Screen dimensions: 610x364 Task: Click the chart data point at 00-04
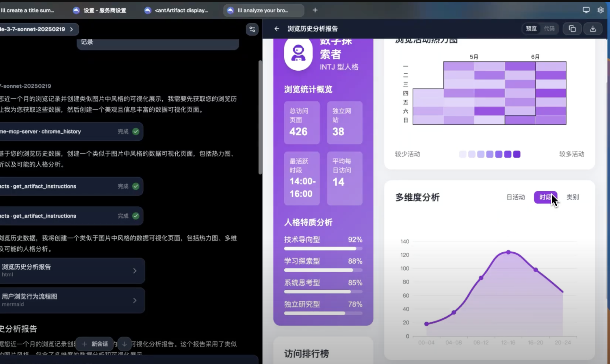pos(426,324)
